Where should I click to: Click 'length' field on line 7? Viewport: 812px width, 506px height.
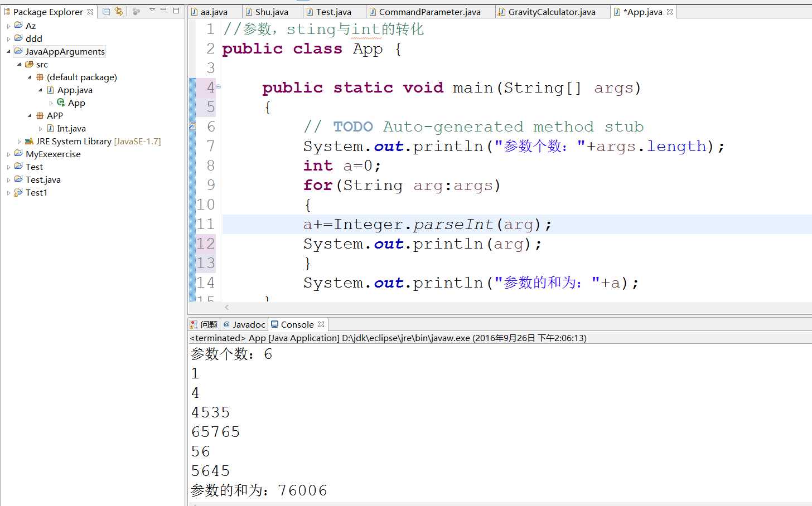click(x=676, y=146)
